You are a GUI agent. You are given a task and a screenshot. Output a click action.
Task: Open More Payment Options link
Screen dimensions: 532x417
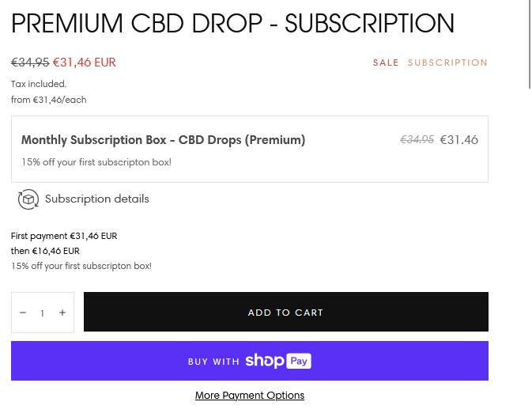pyautogui.click(x=250, y=396)
